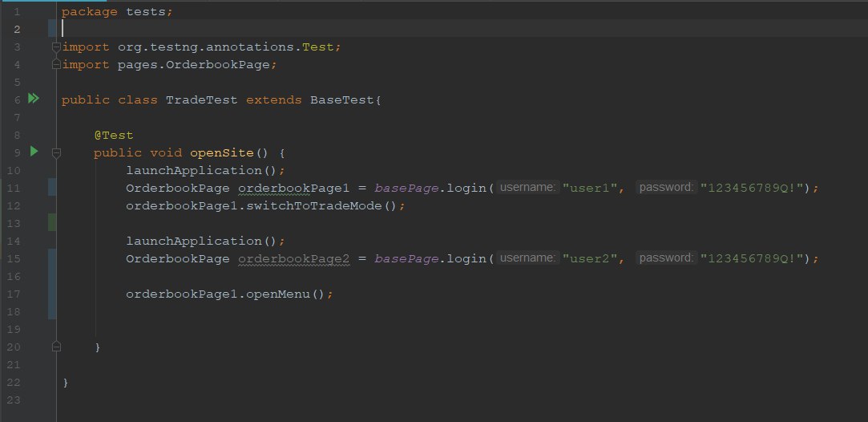Open blue change marker beside line 2
Image resolution: width=868 pixels, height=422 pixels.
pos(52,28)
